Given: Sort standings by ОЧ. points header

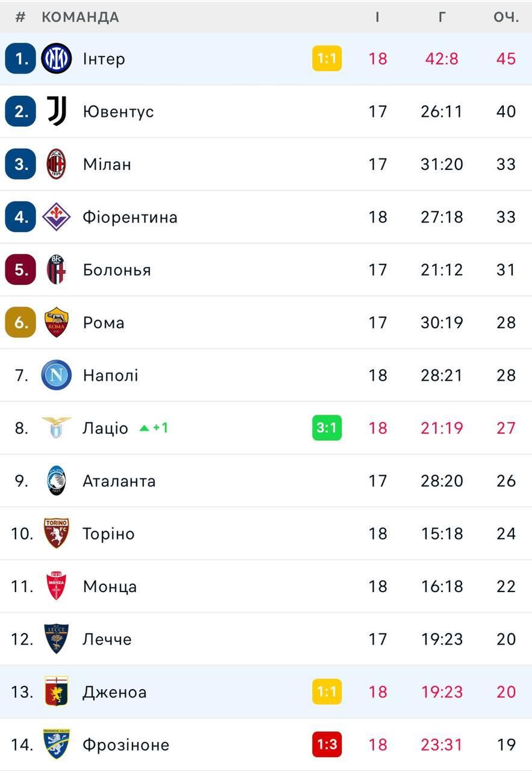Looking at the screenshot, I should (x=506, y=17).
